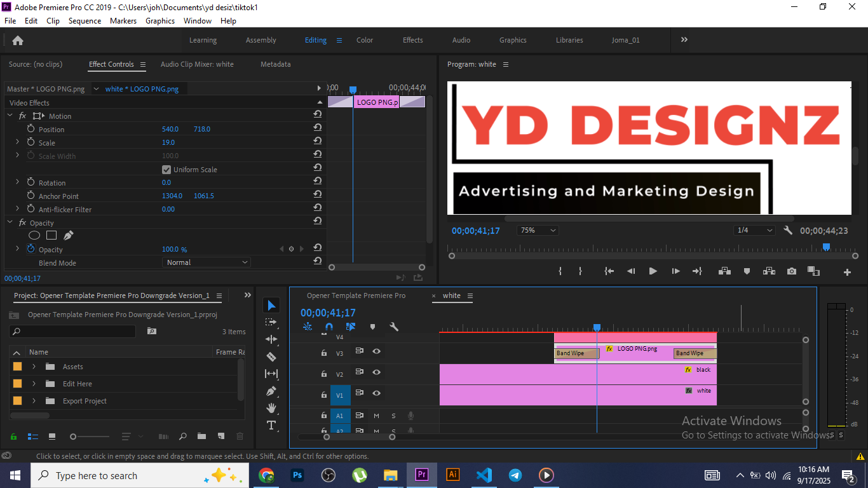Click the New Bin button in project panel
The width and height of the screenshot is (868, 488).
coord(201,437)
